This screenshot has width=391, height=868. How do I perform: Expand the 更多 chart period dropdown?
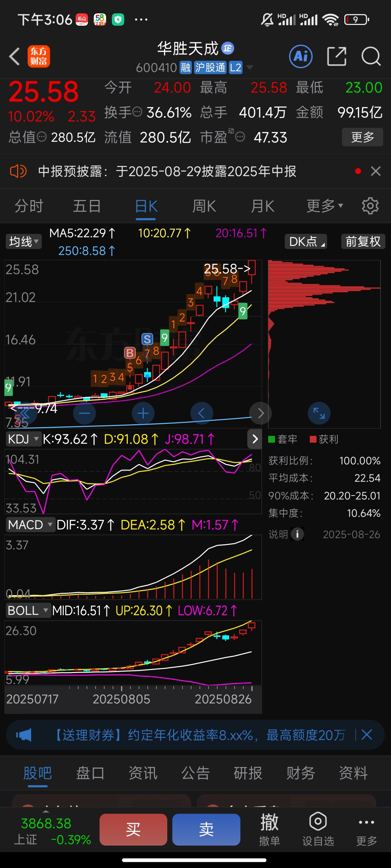[x=325, y=206]
